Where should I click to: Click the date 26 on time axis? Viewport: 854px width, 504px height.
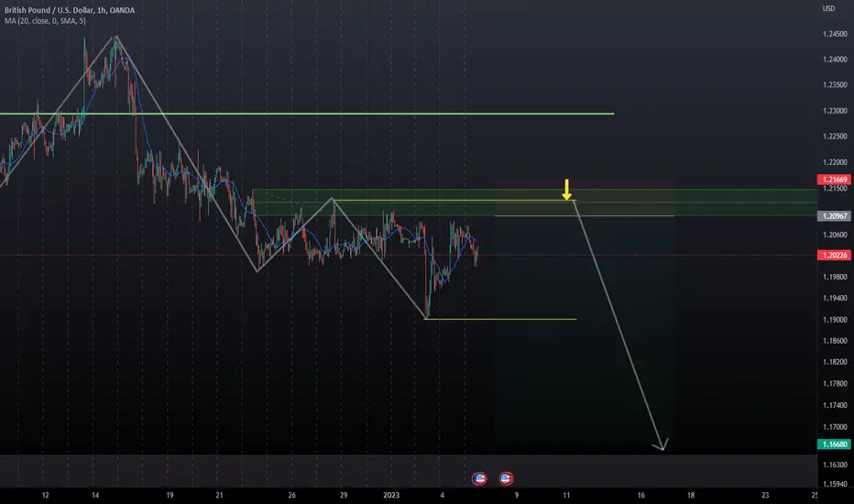click(292, 495)
